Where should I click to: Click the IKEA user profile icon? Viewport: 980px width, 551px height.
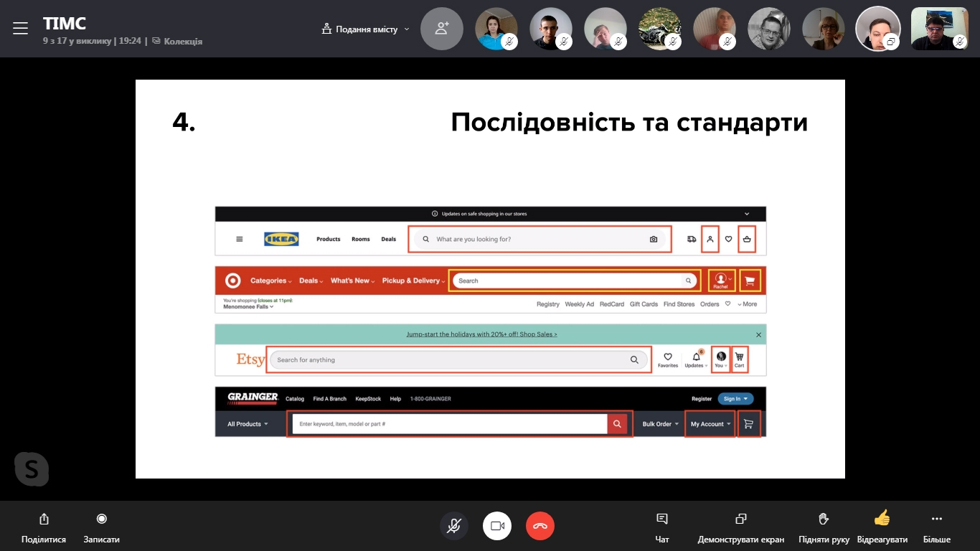coord(710,239)
